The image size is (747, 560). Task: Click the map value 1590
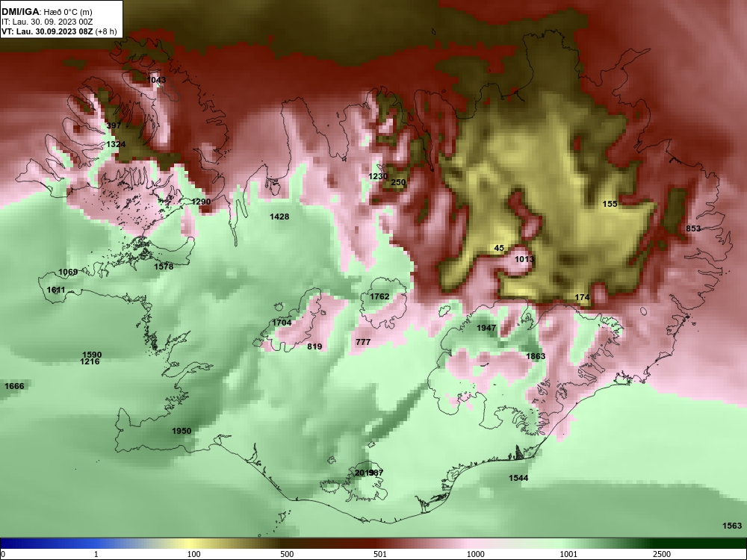point(92,355)
